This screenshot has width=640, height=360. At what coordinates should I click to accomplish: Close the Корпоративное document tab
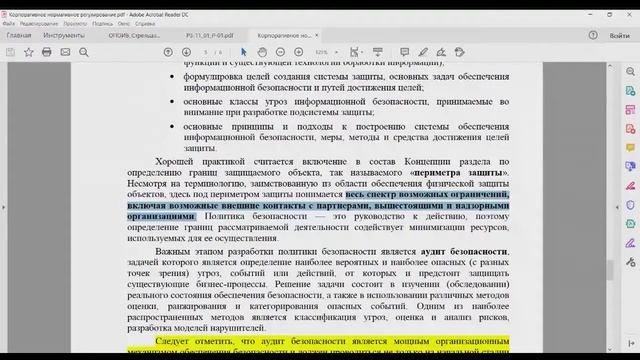click(316, 36)
